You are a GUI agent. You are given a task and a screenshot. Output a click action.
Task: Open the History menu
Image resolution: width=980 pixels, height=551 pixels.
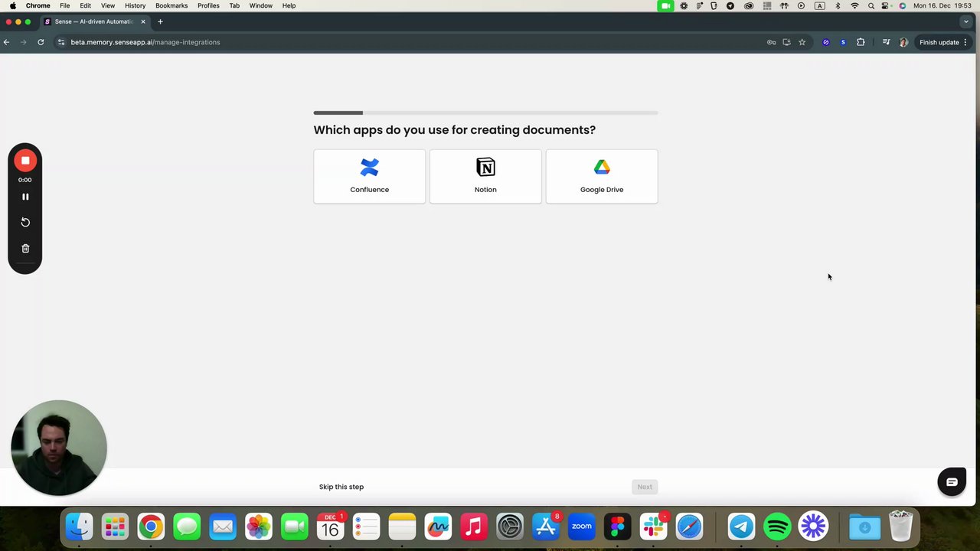click(x=136, y=5)
